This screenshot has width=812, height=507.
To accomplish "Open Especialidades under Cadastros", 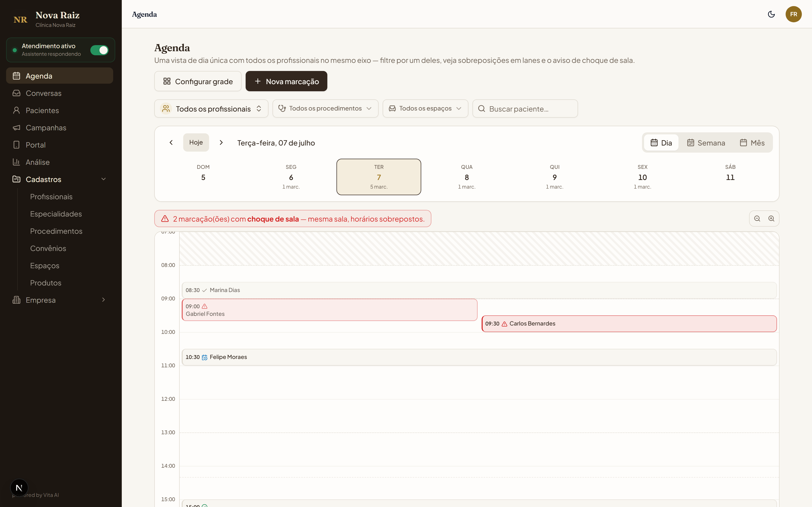I will point(56,214).
